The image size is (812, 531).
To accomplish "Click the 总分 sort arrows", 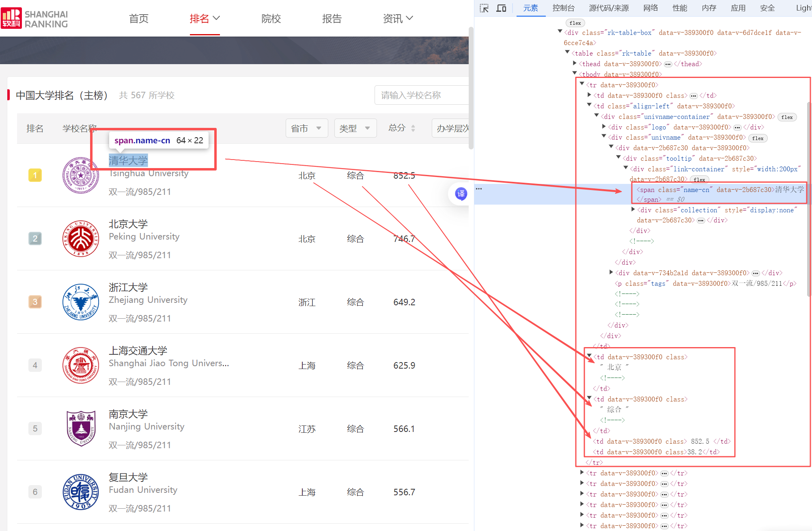I will coord(413,128).
